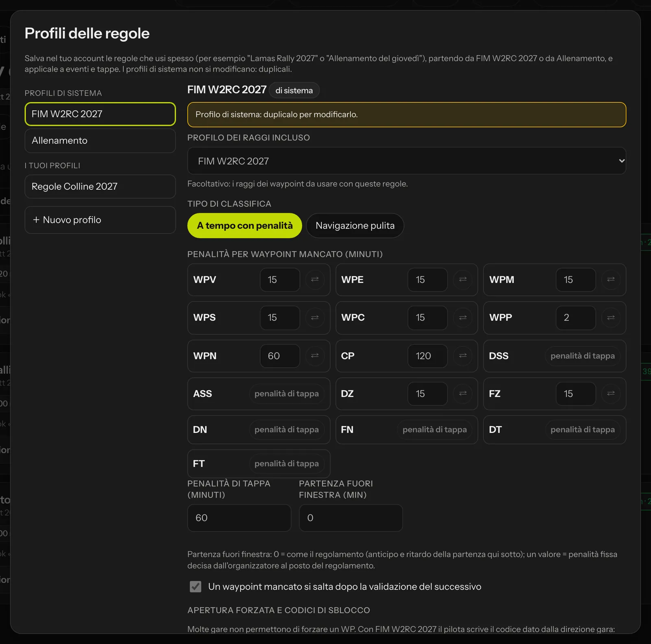Select Allenamento system profile

click(x=100, y=141)
